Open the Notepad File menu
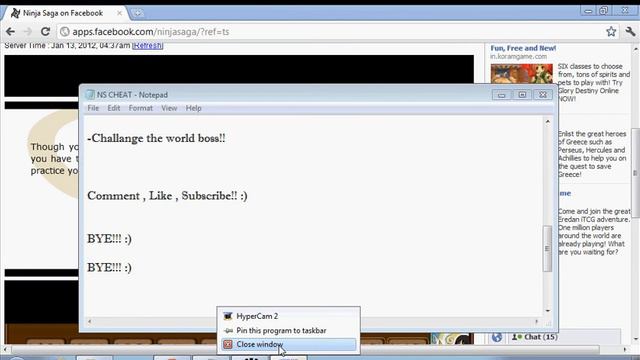This screenshot has height=360, width=640. coord(93,108)
